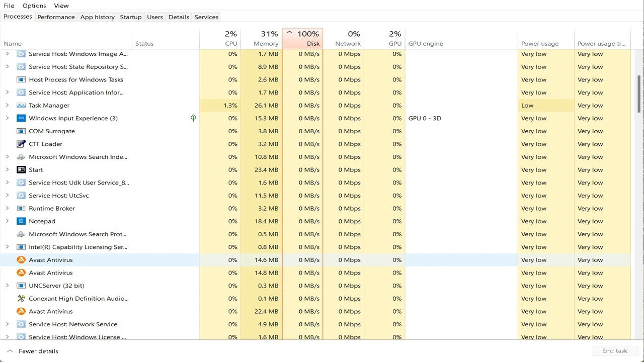Select the Service Host: Windows License row
The image size is (644, 362).
315,336
